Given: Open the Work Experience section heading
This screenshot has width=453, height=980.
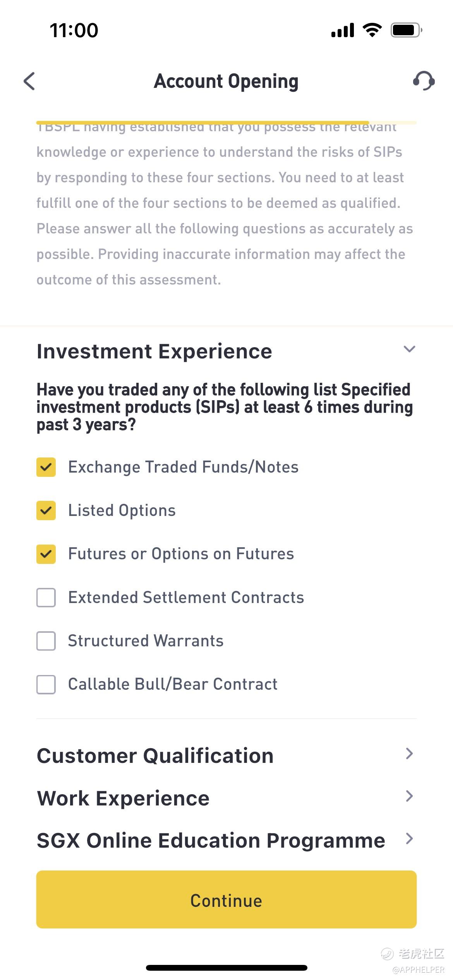Looking at the screenshot, I should 123,798.
